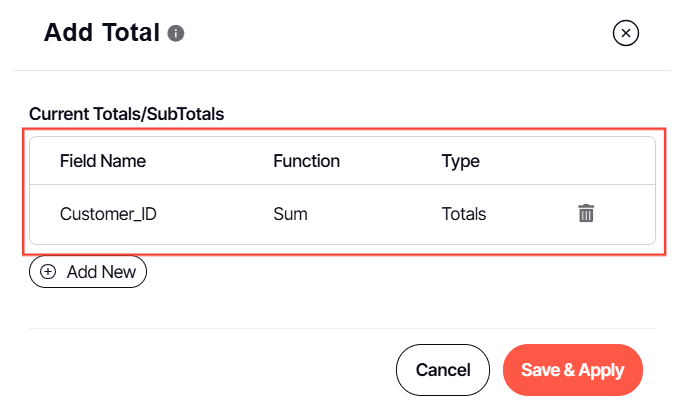Delete the Customer_ID total with trash icon
This screenshot has height=413, width=697.
click(x=586, y=213)
